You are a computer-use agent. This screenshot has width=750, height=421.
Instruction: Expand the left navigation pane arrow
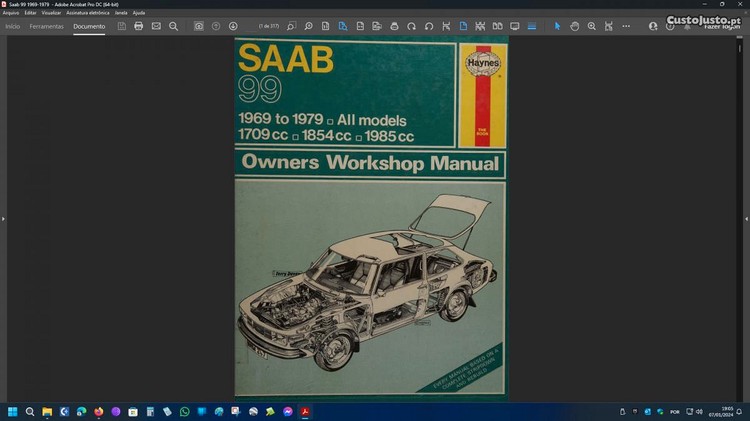(x=3, y=218)
